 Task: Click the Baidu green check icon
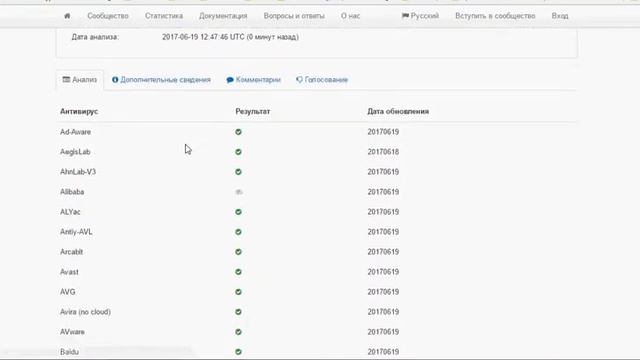click(x=238, y=352)
